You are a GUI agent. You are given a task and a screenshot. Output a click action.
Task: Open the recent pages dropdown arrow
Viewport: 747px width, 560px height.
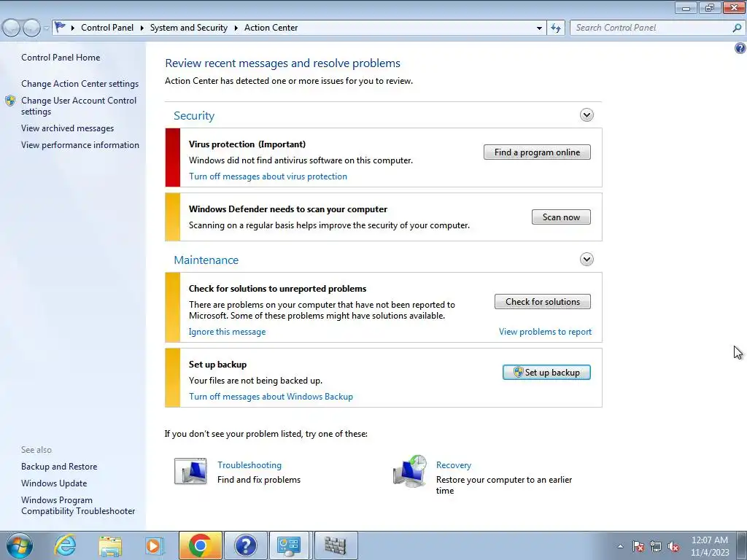[x=46, y=28]
